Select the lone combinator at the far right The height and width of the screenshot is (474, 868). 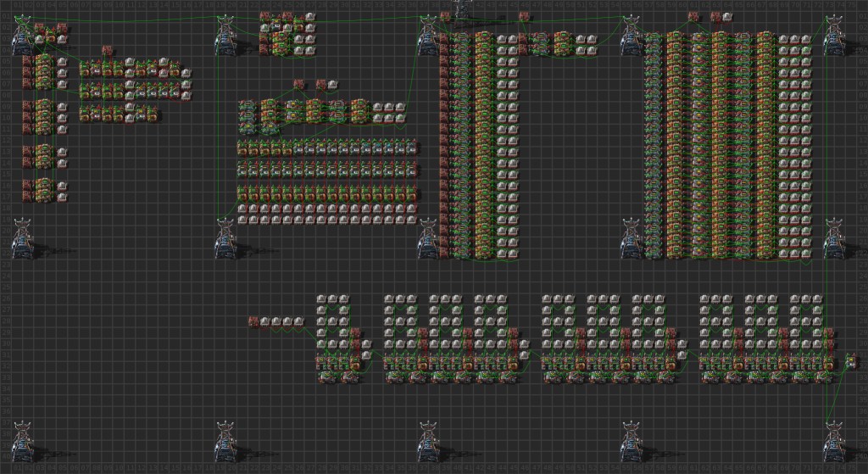point(851,363)
